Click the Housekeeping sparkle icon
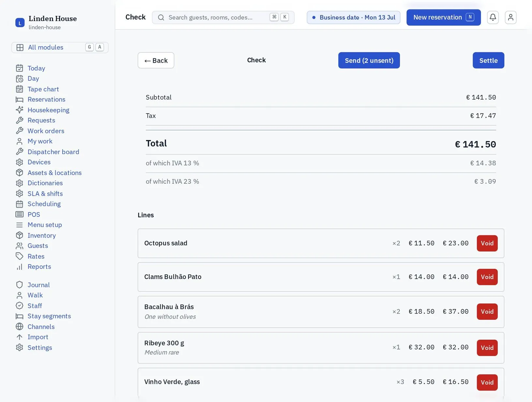Screen dimensions: 532x402 pos(20,110)
